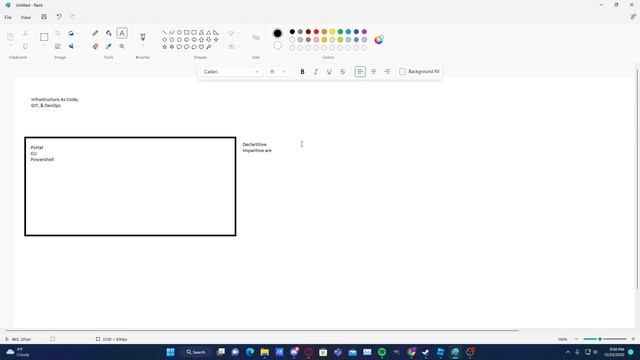Viewport: 640px width, 360px height.
Task: Select the Color picker eyedropper tool
Action: tap(109, 47)
